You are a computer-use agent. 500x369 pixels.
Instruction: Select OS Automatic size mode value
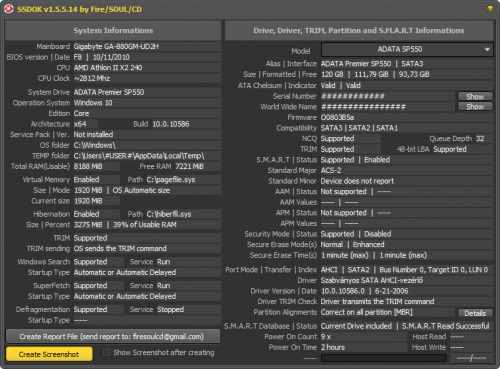click(x=141, y=190)
